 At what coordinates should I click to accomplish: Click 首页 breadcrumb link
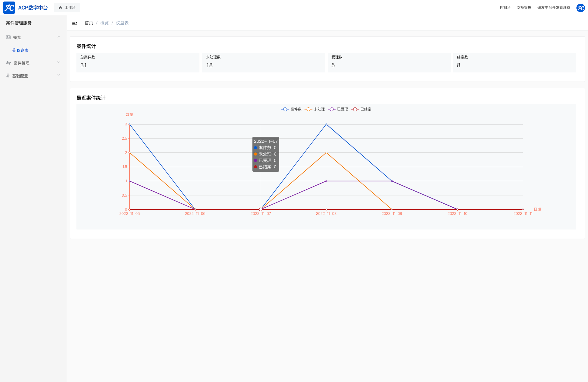click(89, 23)
